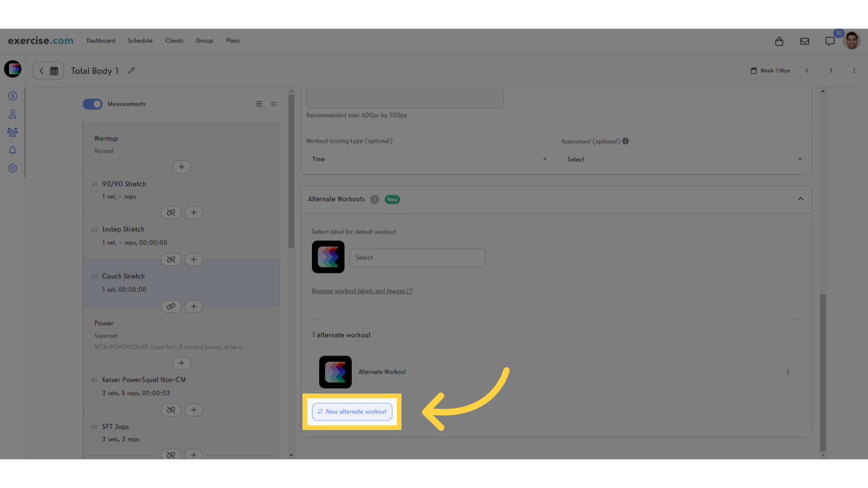Scroll down the workout exercise list

pyautogui.click(x=292, y=455)
